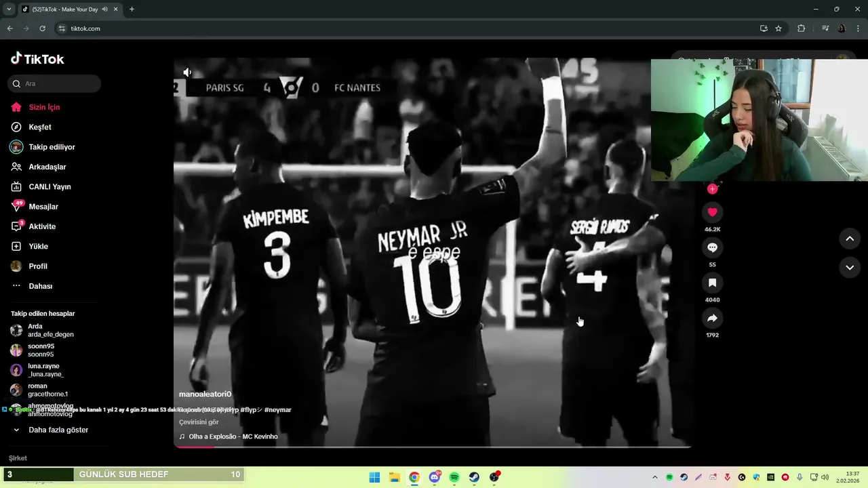
Task: Go back in the browser
Action: pyautogui.click(x=9, y=28)
